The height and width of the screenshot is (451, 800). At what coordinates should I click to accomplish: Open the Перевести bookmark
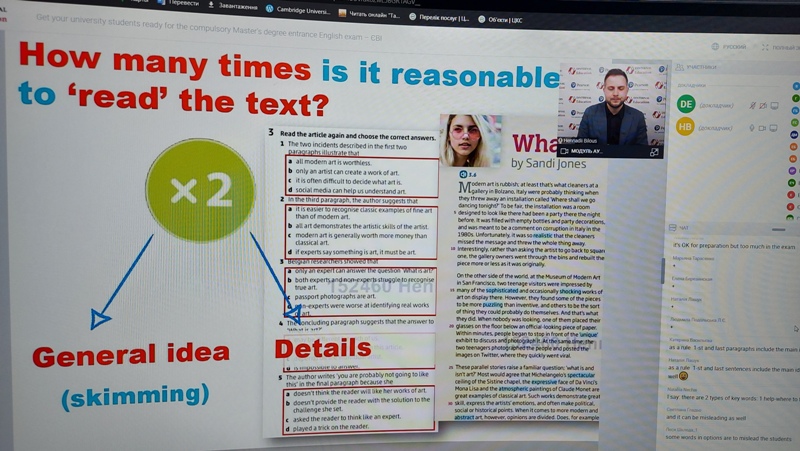click(x=178, y=3)
